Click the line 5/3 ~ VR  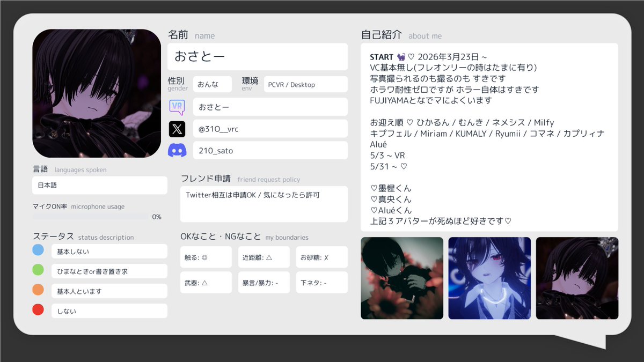387,155
